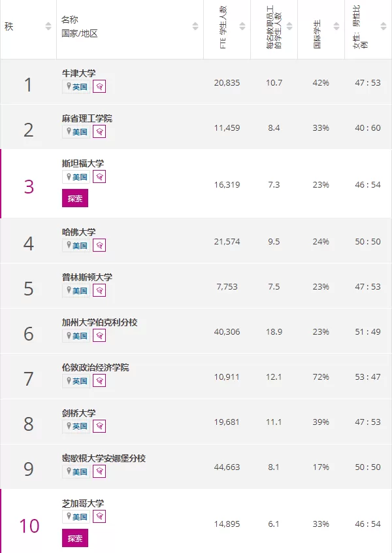The height and width of the screenshot is (553, 392).
Task: Click graduation cap icon for 伦敦政治经济学院
Action: [99, 380]
